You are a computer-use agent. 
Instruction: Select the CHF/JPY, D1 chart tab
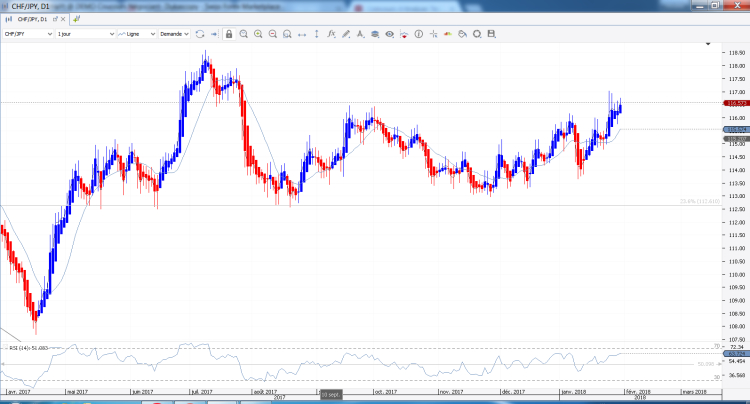pos(32,19)
